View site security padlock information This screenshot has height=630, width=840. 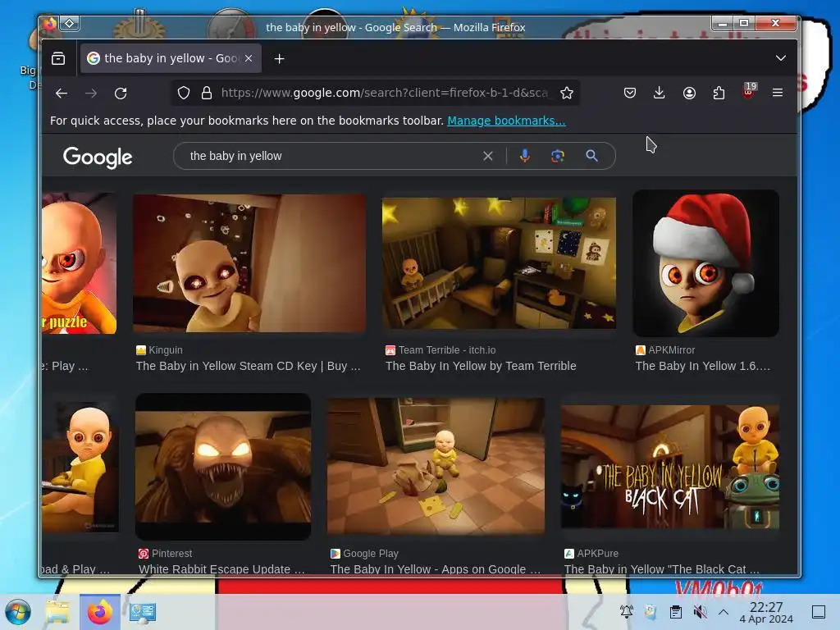pos(207,94)
